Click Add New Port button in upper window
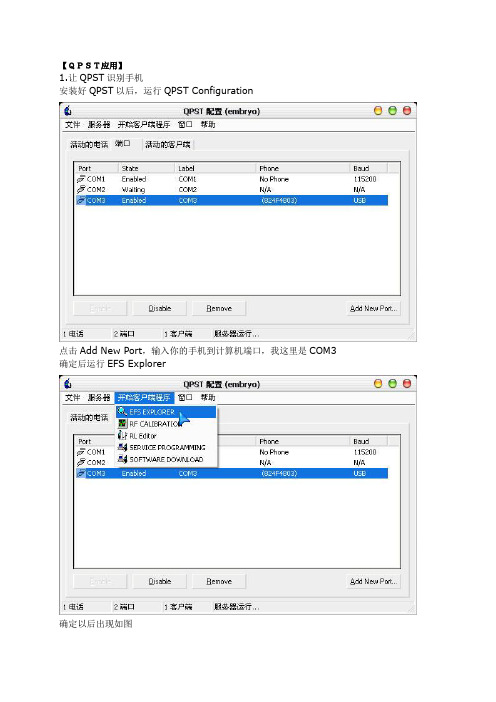This screenshot has height=702, width=496. point(373,308)
